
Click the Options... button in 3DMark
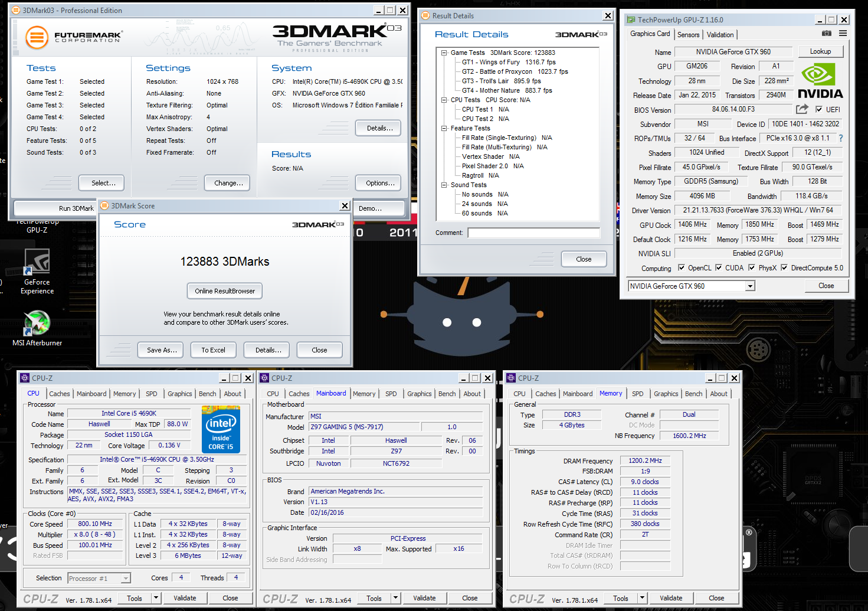(379, 183)
